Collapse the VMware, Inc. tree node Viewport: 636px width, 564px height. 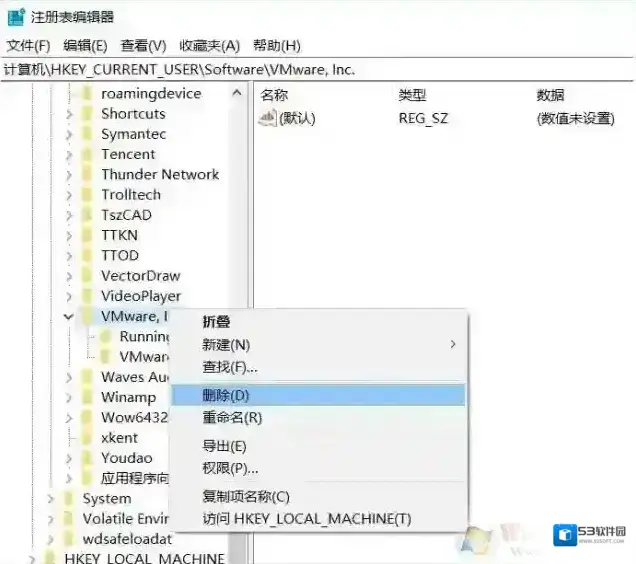coord(69,316)
